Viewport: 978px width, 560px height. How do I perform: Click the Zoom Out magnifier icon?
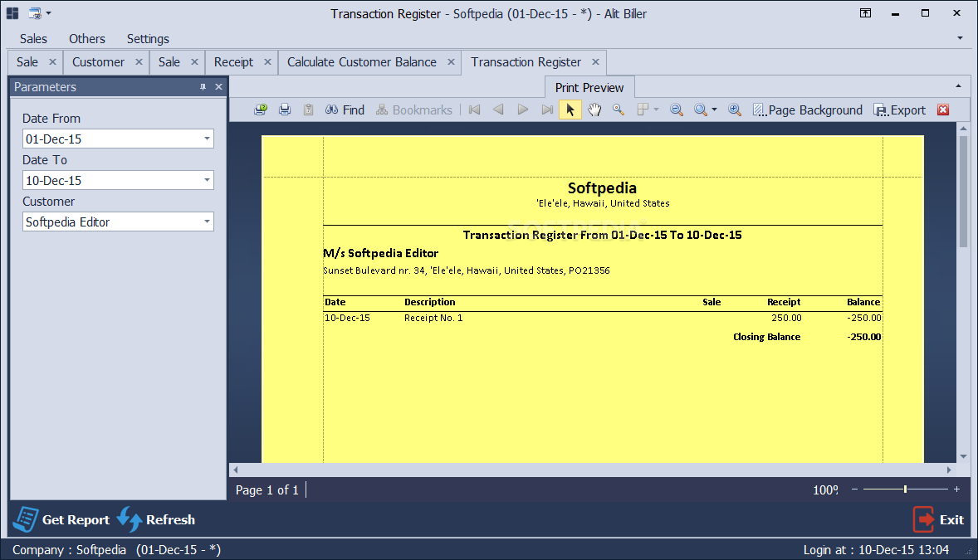click(x=676, y=110)
